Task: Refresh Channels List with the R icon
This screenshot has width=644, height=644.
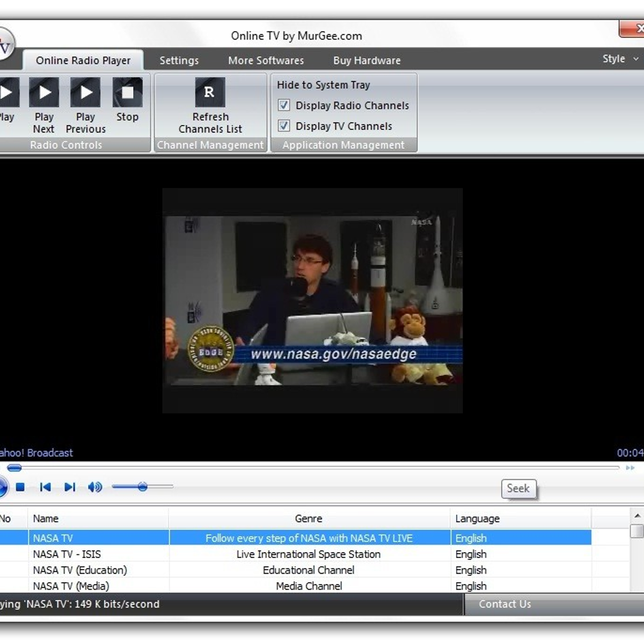Action: [210, 92]
